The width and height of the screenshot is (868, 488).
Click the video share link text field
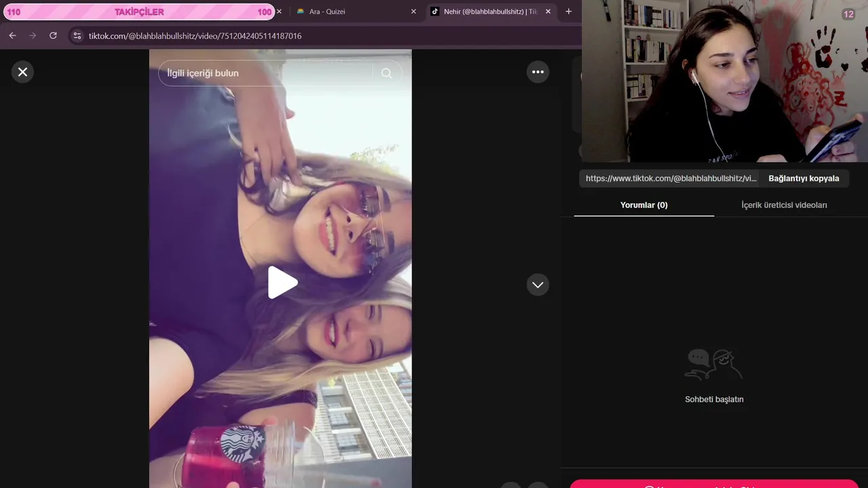(670, 178)
